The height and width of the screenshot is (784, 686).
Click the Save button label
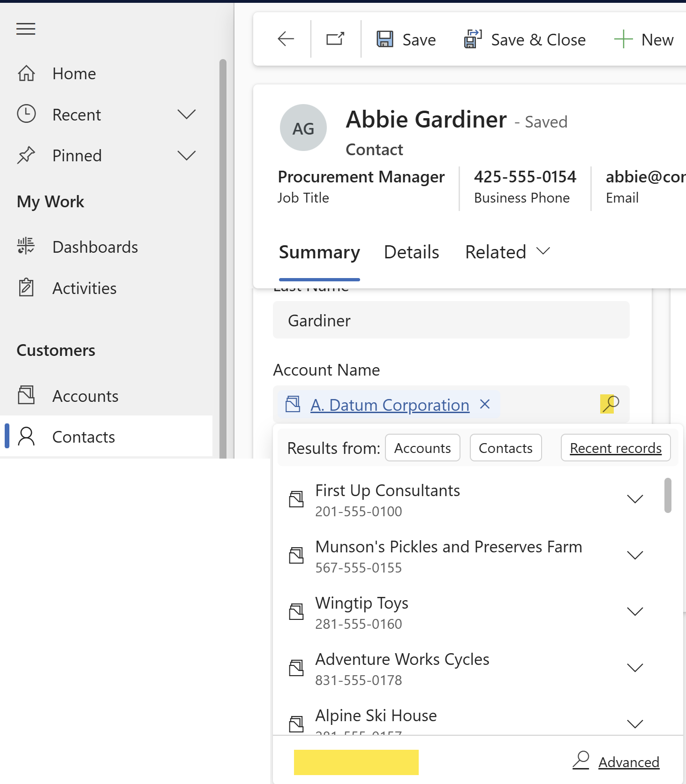[419, 40]
